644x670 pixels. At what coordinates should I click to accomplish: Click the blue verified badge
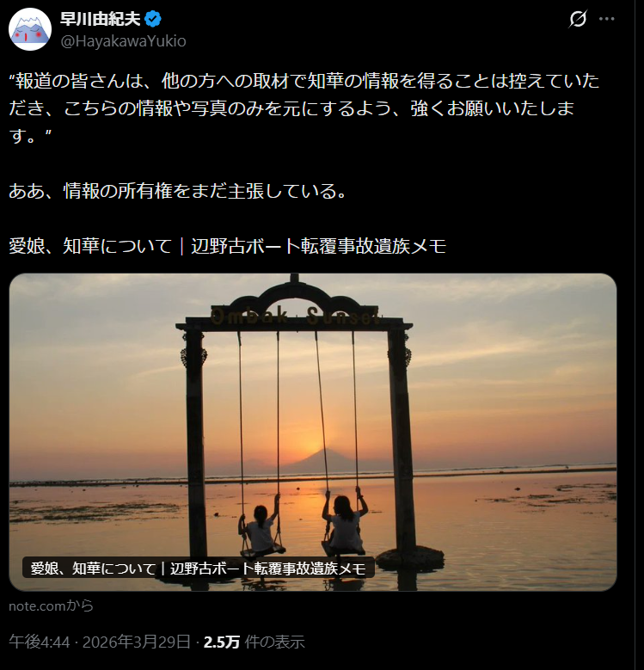click(x=153, y=19)
